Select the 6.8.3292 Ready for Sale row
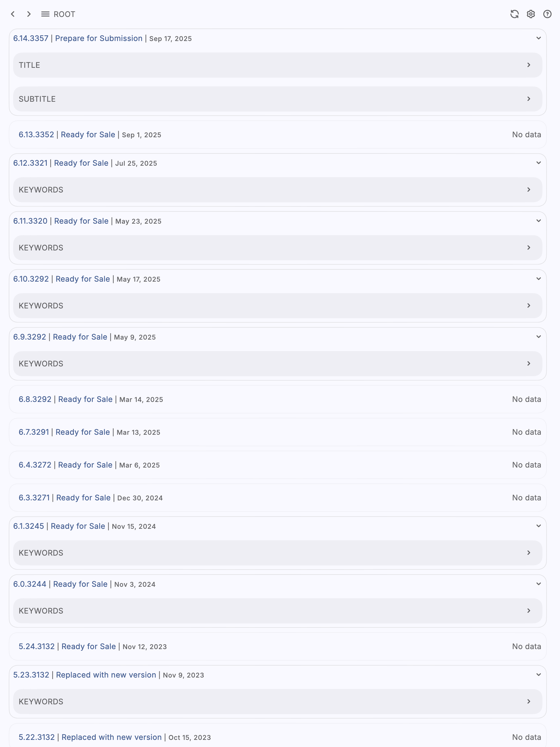Viewport: 560px width, 747px height. pos(278,399)
